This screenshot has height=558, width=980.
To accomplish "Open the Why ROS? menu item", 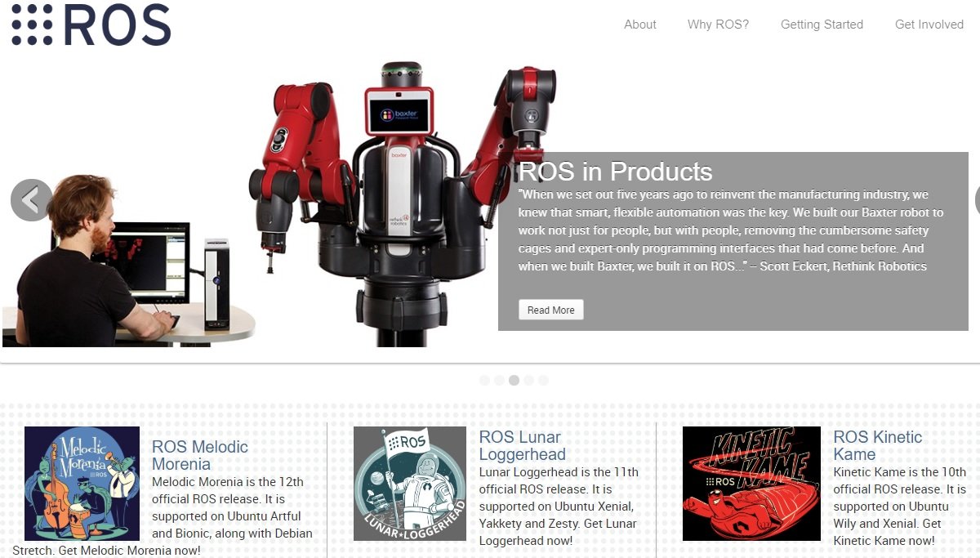I will click(x=718, y=25).
